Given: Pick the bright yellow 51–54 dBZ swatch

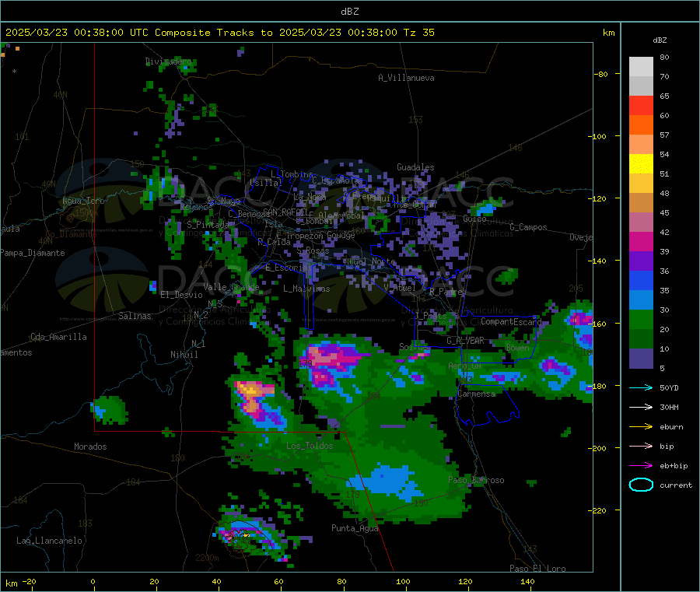Looking at the screenshot, I should pyautogui.click(x=641, y=164).
